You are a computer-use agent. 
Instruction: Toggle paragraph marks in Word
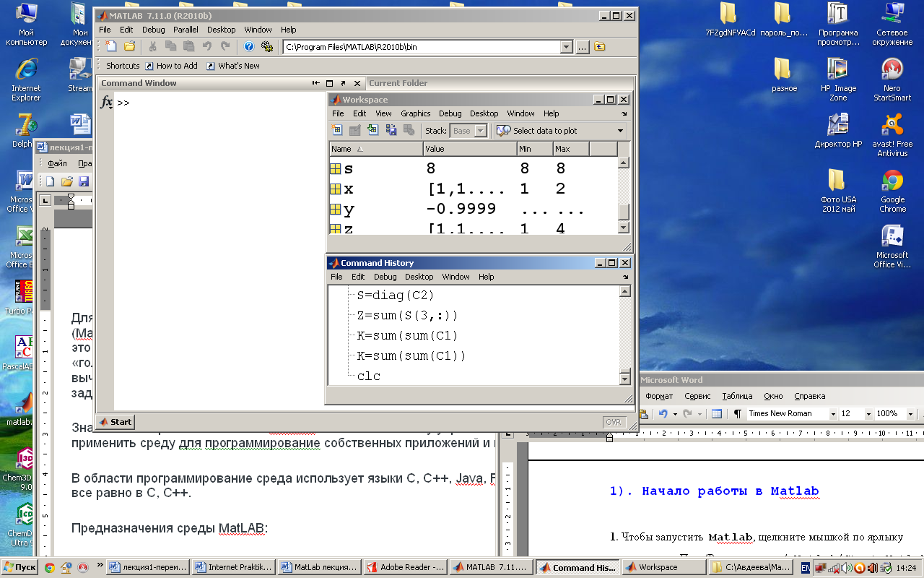click(737, 414)
